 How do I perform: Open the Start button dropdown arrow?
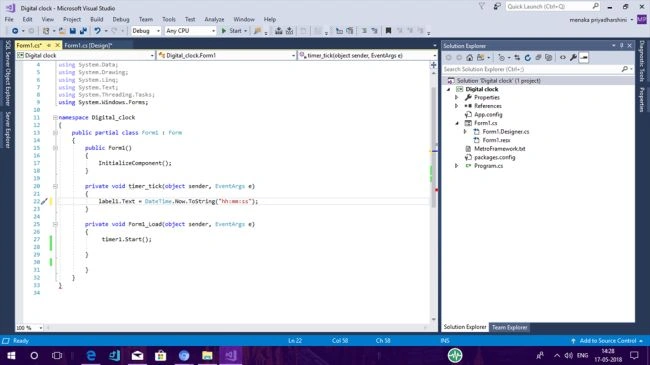click(x=245, y=31)
